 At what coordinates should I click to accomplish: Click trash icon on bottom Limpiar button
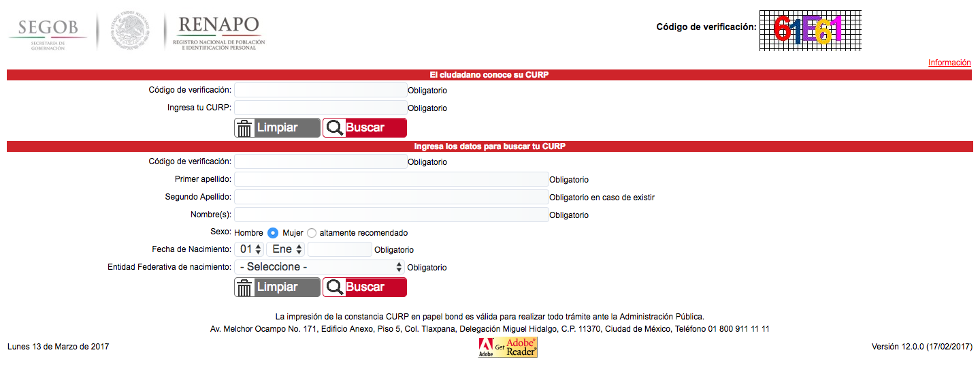(x=244, y=287)
